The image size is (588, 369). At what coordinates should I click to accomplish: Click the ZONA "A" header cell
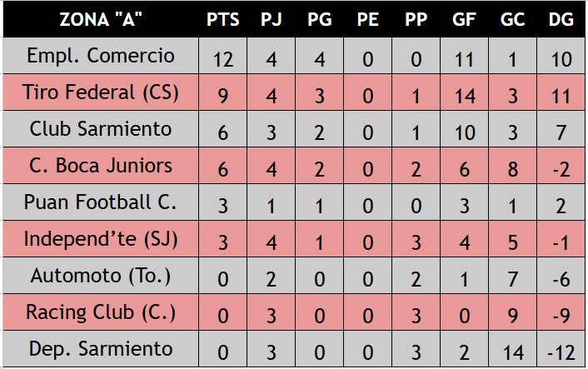[101, 19]
